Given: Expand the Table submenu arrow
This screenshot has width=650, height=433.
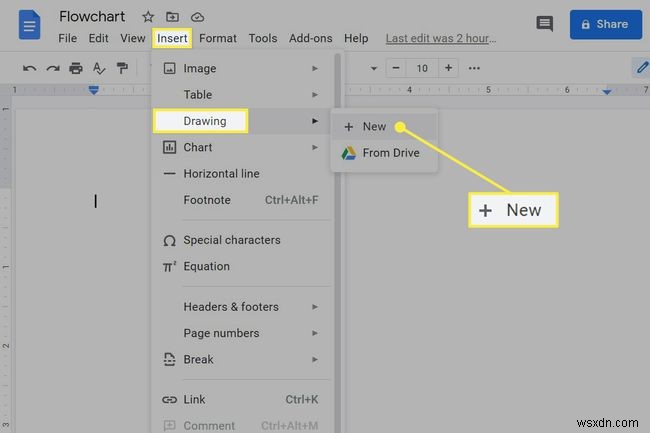Looking at the screenshot, I should pyautogui.click(x=315, y=95).
